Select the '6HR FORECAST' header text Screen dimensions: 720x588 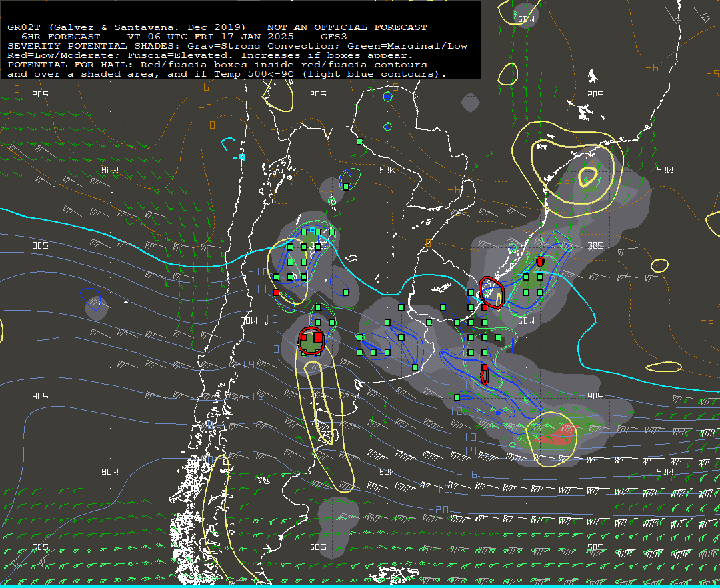pyautogui.click(x=61, y=37)
